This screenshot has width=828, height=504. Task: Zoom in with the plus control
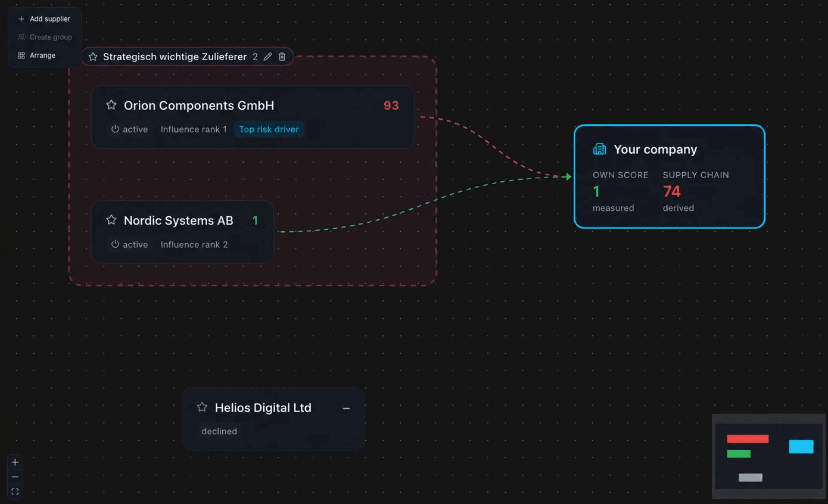tap(15, 462)
